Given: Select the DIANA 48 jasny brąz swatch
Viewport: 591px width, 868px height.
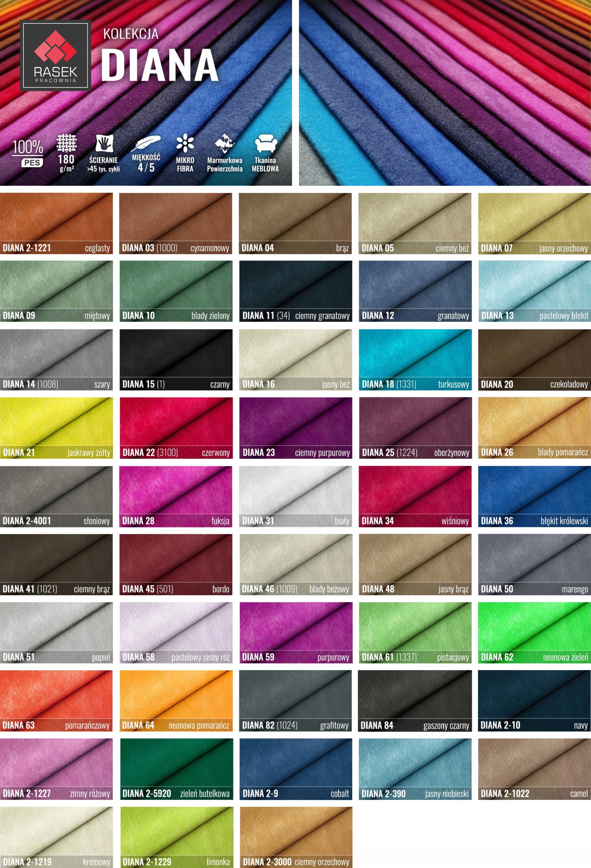Looking at the screenshot, I should [415, 564].
